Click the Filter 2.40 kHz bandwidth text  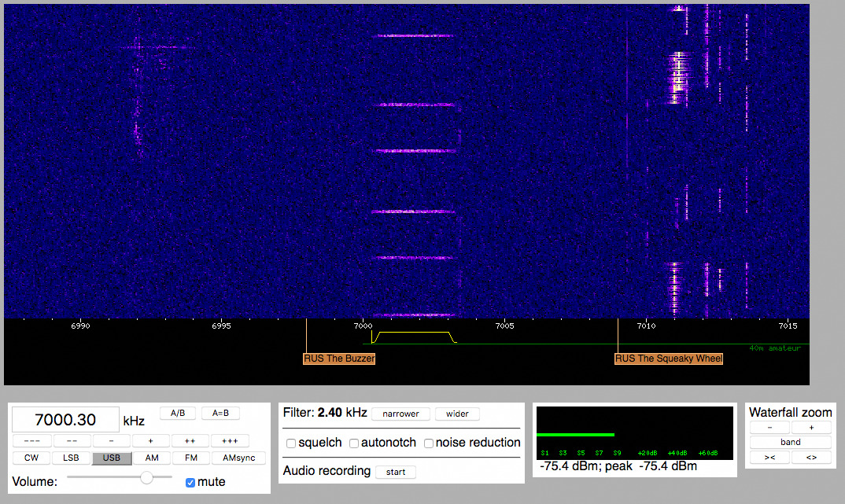[325, 413]
